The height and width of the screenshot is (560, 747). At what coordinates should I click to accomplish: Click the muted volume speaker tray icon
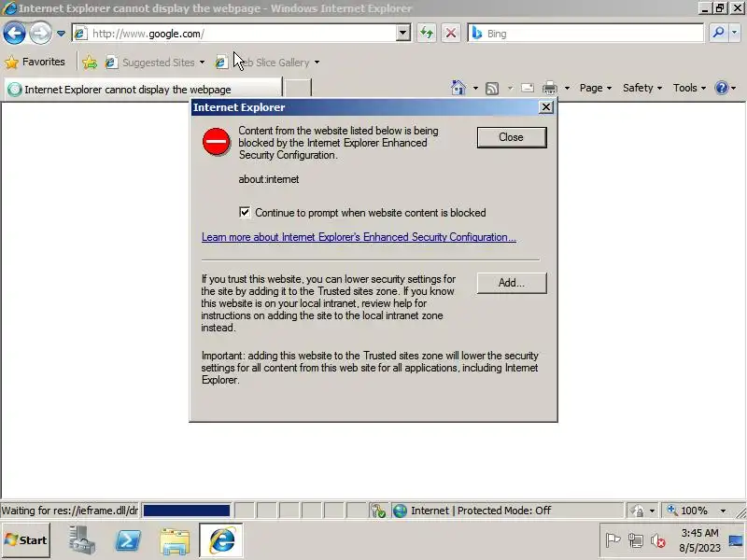point(658,540)
